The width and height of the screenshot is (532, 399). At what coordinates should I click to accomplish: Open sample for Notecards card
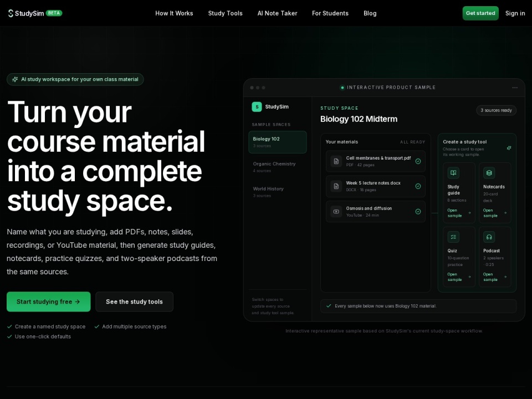[x=495, y=213]
